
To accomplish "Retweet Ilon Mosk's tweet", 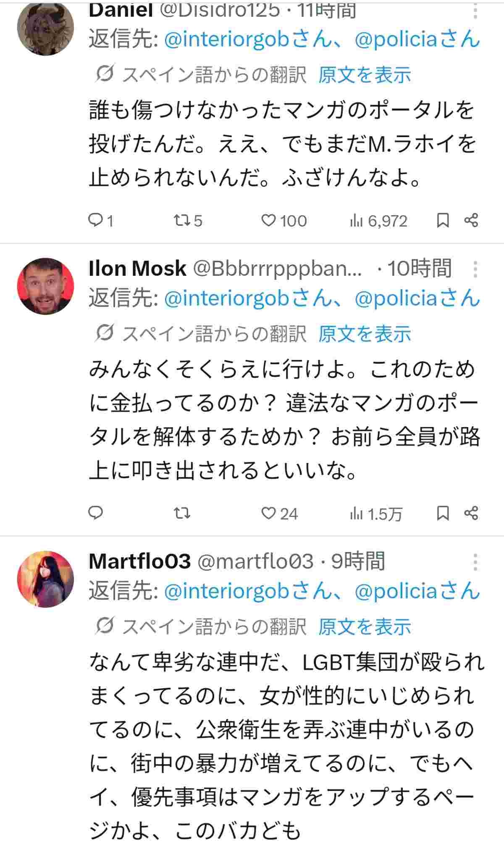I will (182, 513).
